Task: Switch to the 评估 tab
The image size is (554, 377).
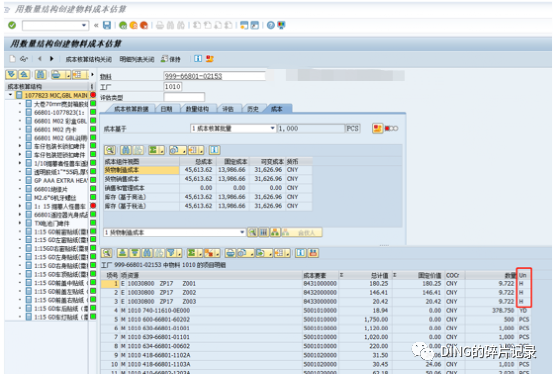Action: [228, 109]
